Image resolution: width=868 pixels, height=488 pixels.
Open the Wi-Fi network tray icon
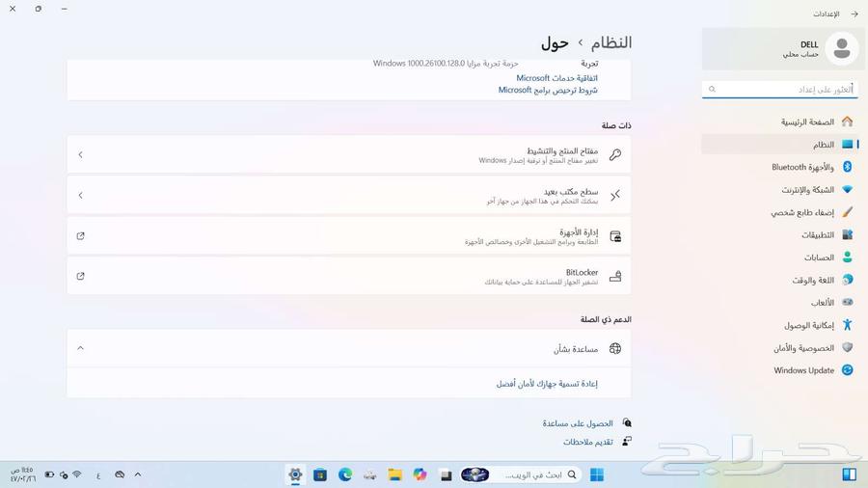pos(77,474)
